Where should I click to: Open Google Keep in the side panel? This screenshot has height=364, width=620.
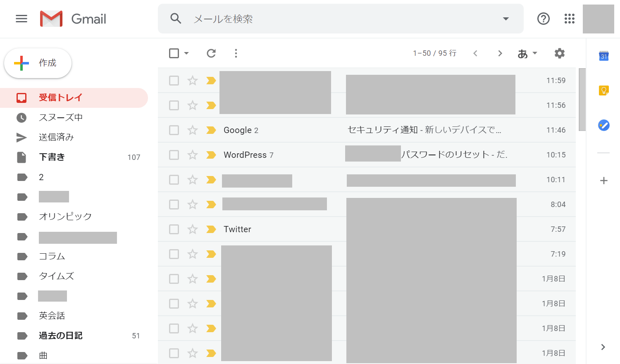(603, 90)
